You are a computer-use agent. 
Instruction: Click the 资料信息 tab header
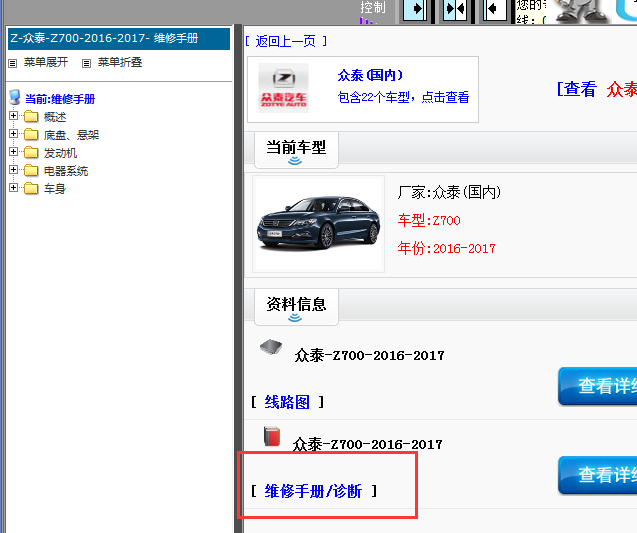coord(296,307)
